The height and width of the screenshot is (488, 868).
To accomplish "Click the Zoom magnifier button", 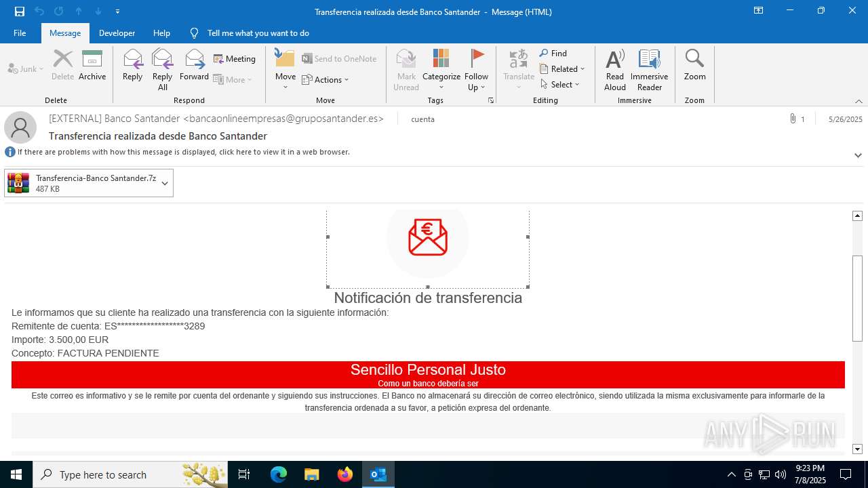I will 694,65.
